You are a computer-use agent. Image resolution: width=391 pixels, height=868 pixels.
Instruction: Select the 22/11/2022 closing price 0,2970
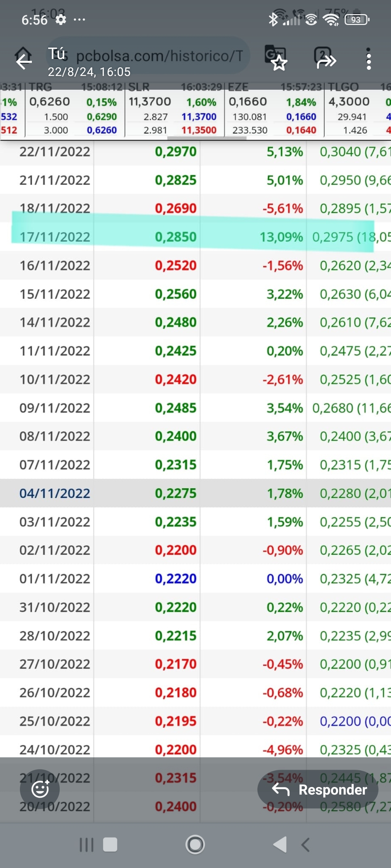pyautogui.click(x=176, y=152)
